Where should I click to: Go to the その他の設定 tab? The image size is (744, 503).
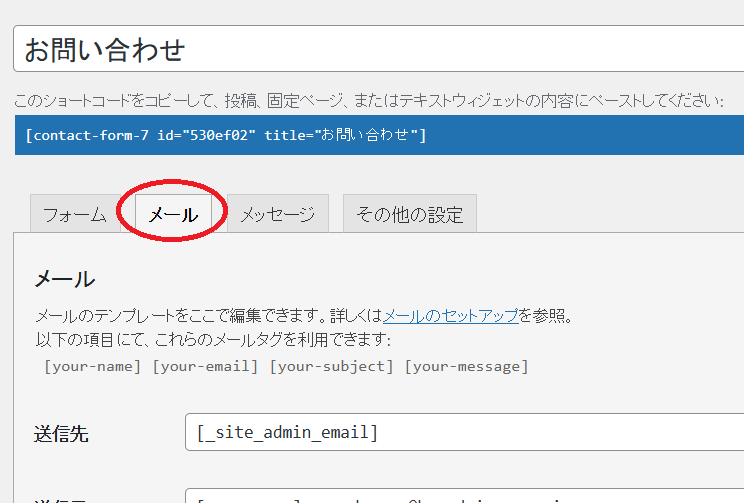coord(409,215)
